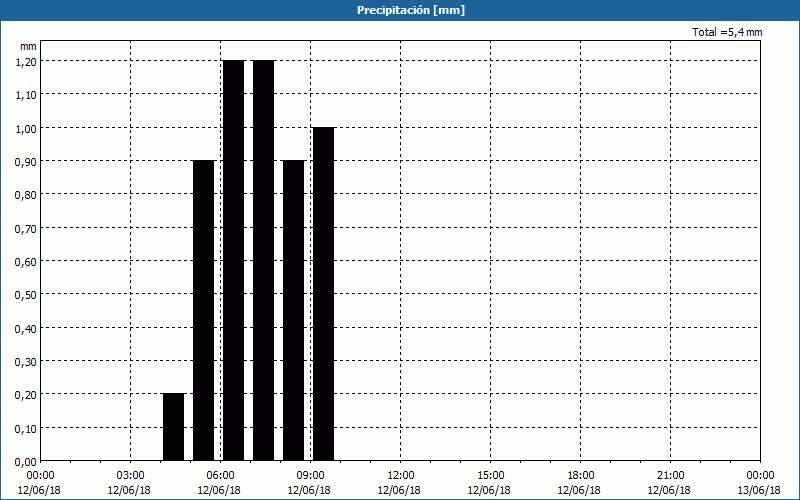The width and height of the screenshot is (800, 500).
Task: Pick the 0,30 y-axis tick label
Action: click(26, 361)
